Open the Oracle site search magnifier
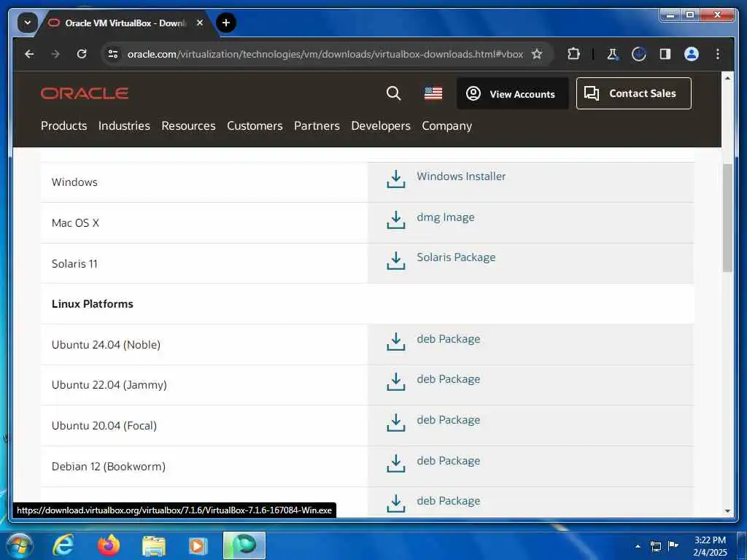This screenshot has height=560, width=747. pyautogui.click(x=393, y=93)
